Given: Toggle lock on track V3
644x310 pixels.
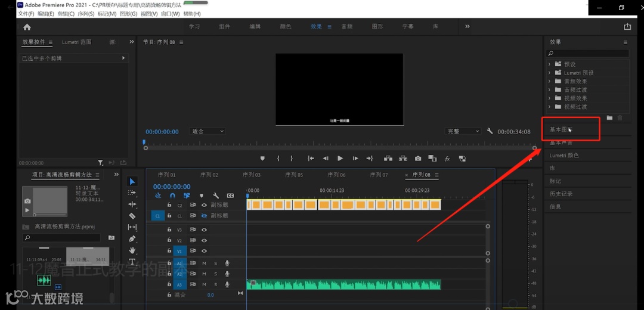Looking at the screenshot, I should [x=169, y=230].
